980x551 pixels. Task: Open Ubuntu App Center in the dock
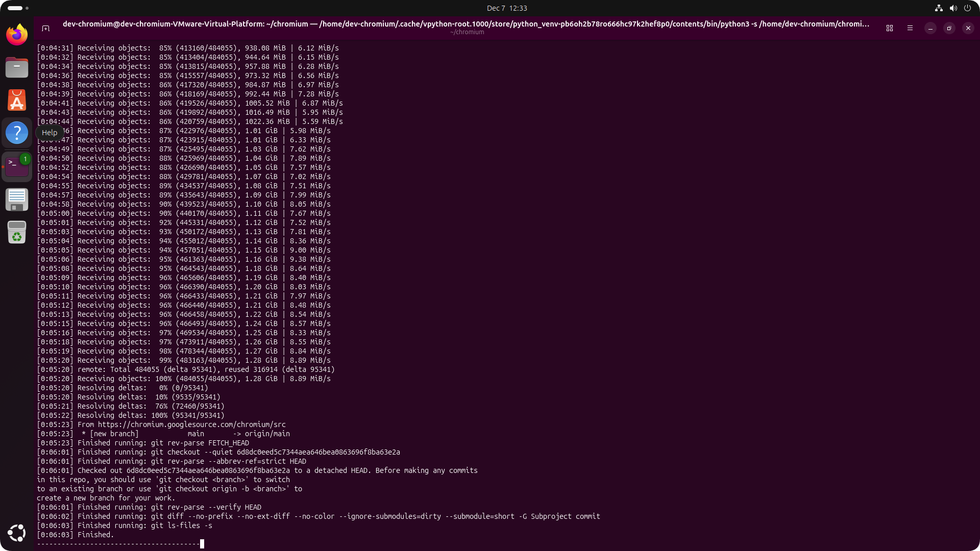click(x=17, y=100)
